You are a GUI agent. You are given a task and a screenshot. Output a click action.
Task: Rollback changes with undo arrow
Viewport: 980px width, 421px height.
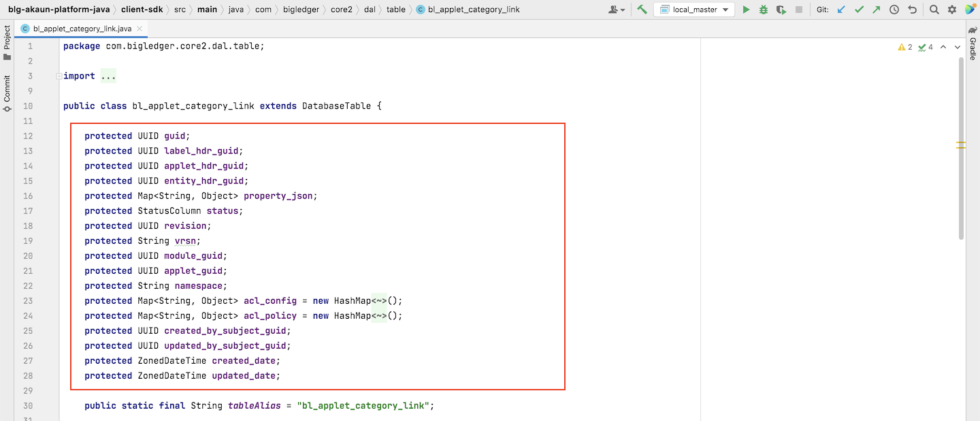[912, 10]
